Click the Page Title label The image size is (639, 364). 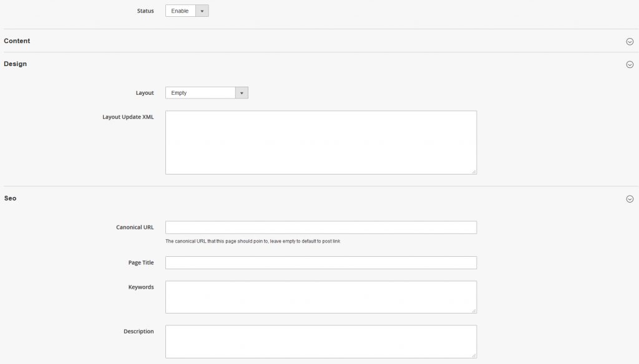(141, 262)
